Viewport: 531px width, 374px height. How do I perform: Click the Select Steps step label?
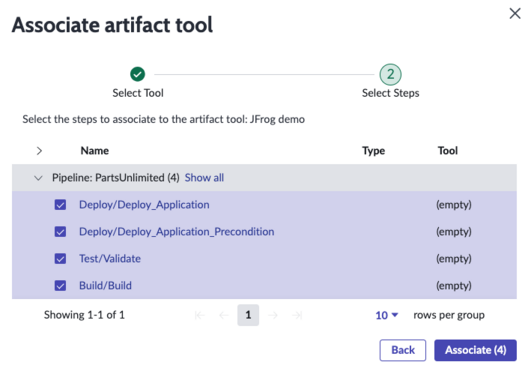tap(390, 93)
